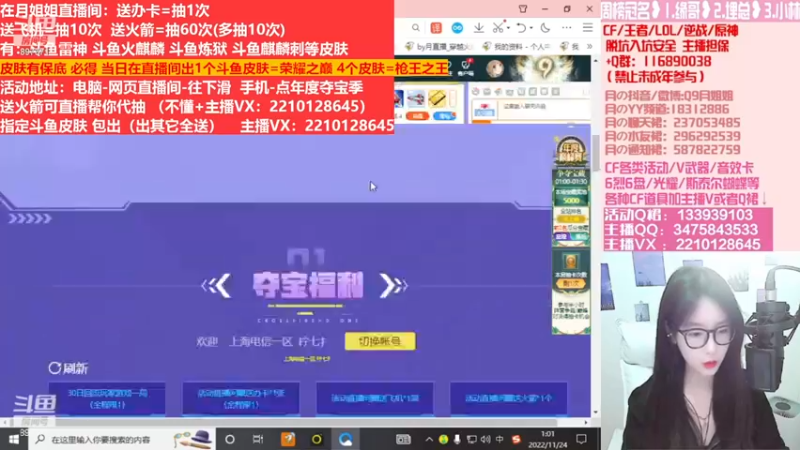The height and width of the screenshot is (450, 800).
Task: Open Task View on the taskbar
Action: (258, 439)
